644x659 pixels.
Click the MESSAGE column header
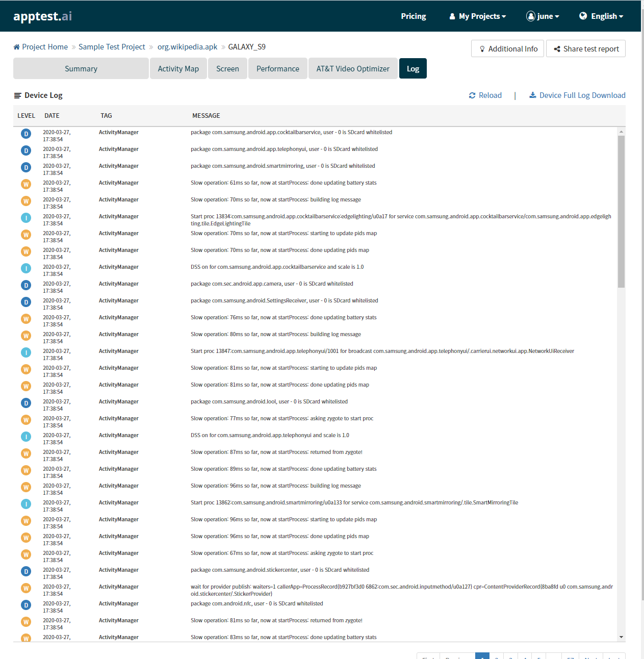coord(206,116)
